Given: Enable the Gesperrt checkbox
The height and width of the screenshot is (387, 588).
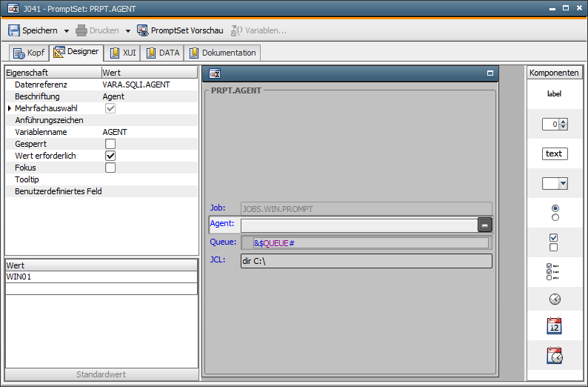Looking at the screenshot, I should [x=110, y=144].
